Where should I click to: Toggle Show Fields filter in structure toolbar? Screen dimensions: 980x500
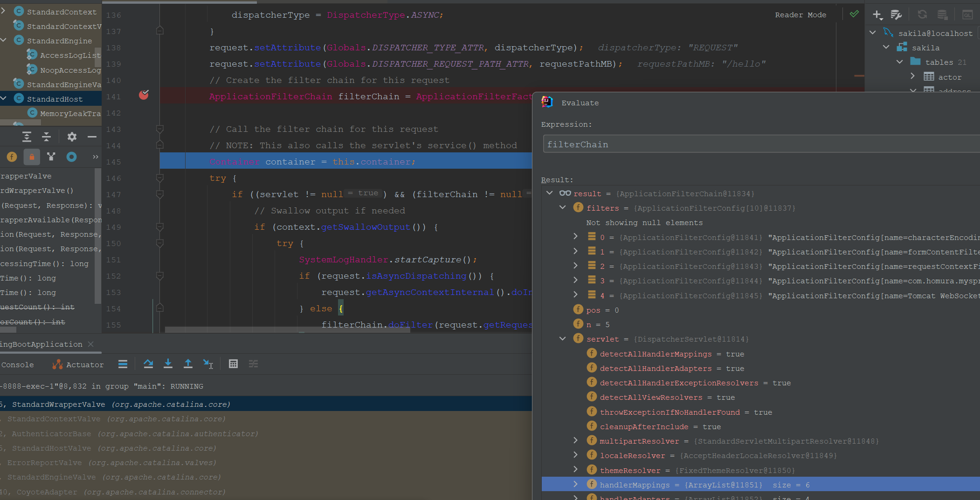12,157
